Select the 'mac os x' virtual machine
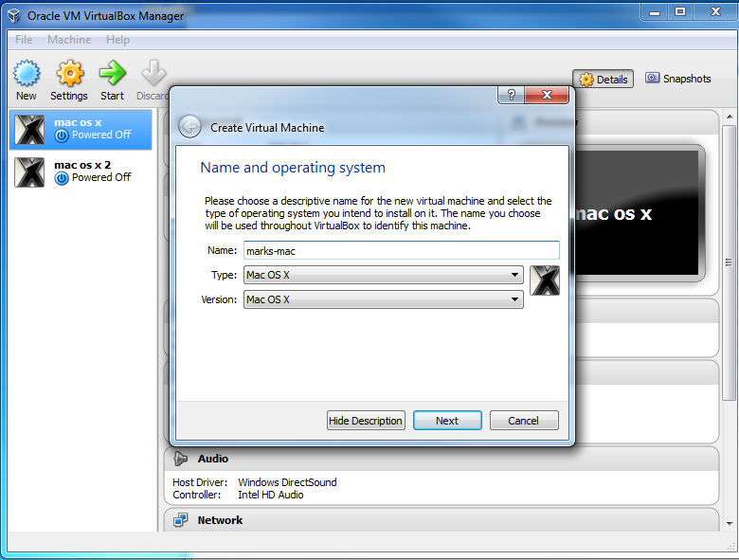Image resolution: width=739 pixels, height=560 pixels. pos(81,130)
